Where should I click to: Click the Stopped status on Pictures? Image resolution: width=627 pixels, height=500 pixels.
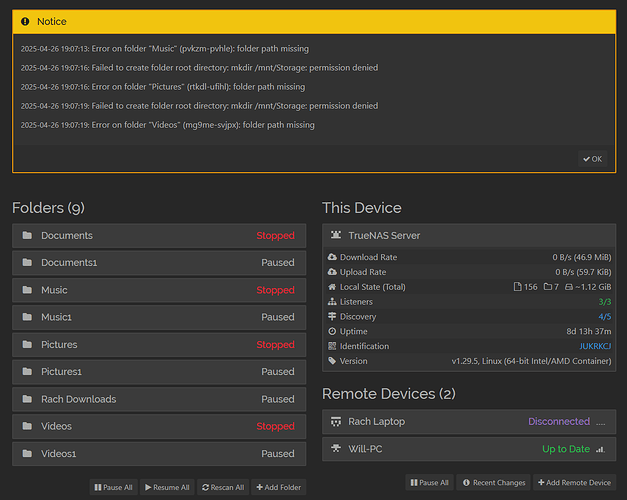pos(276,344)
